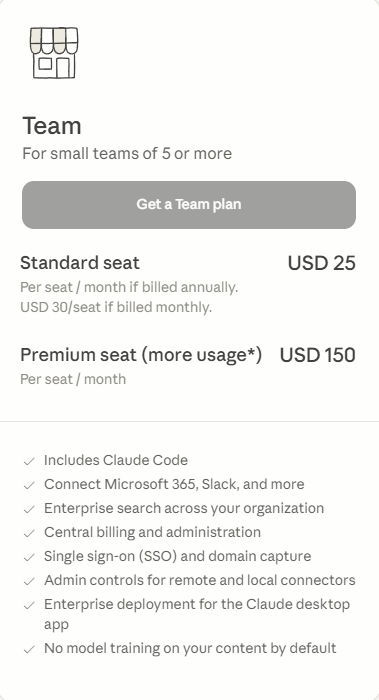The height and width of the screenshot is (700, 379).
Task: Click the storefront Team plan icon
Action: point(54,53)
